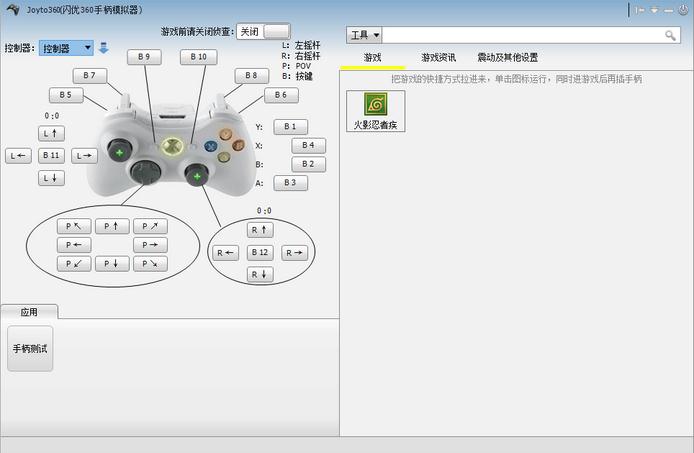Click the R left arrow button

tap(226, 253)
